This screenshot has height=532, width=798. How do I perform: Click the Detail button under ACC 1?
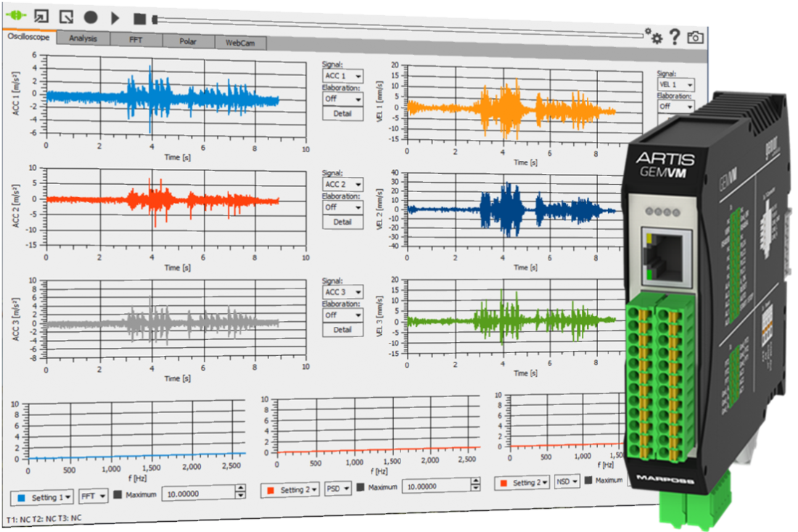(342, 114)
